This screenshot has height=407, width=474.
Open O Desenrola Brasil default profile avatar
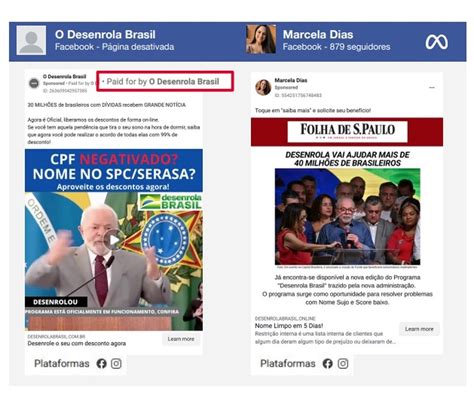[31, 40]
